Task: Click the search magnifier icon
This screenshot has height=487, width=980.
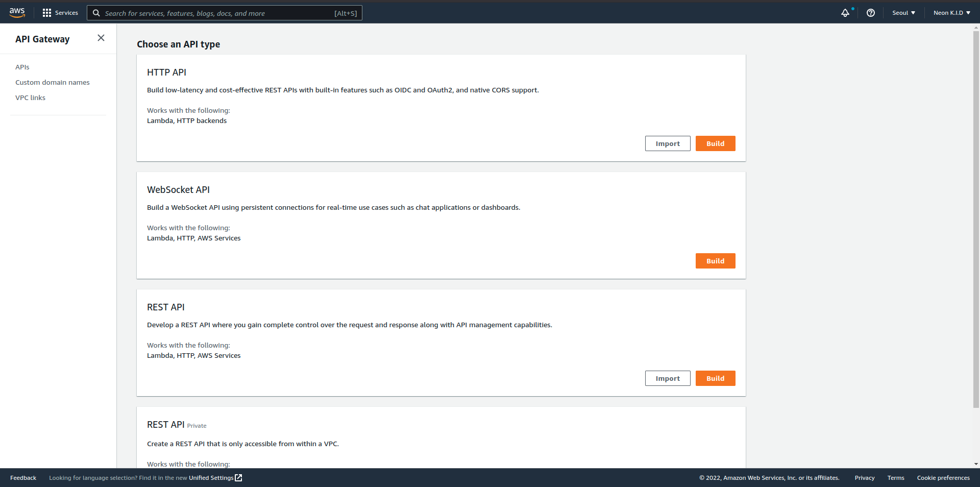Action: tap(96, 13)
